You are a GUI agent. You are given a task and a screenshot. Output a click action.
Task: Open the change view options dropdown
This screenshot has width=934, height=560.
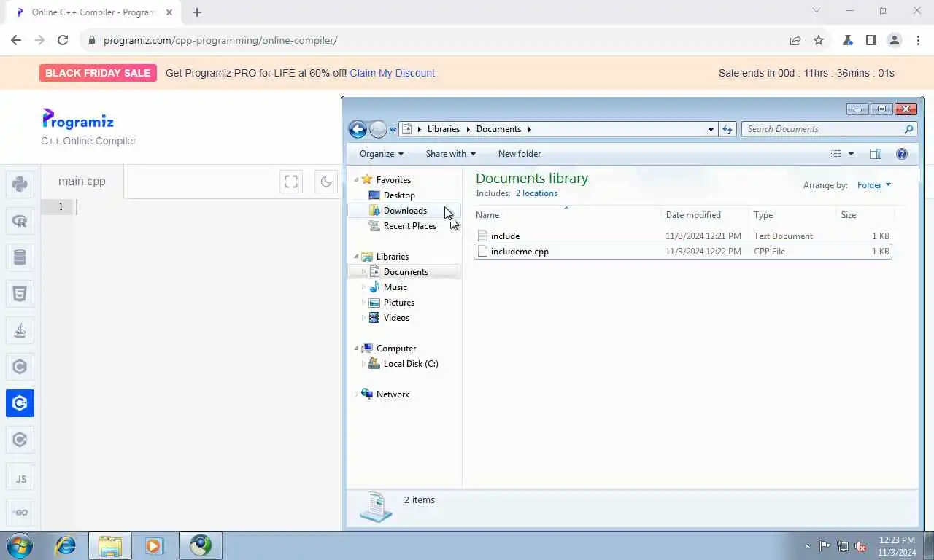[x=851, y=154]
